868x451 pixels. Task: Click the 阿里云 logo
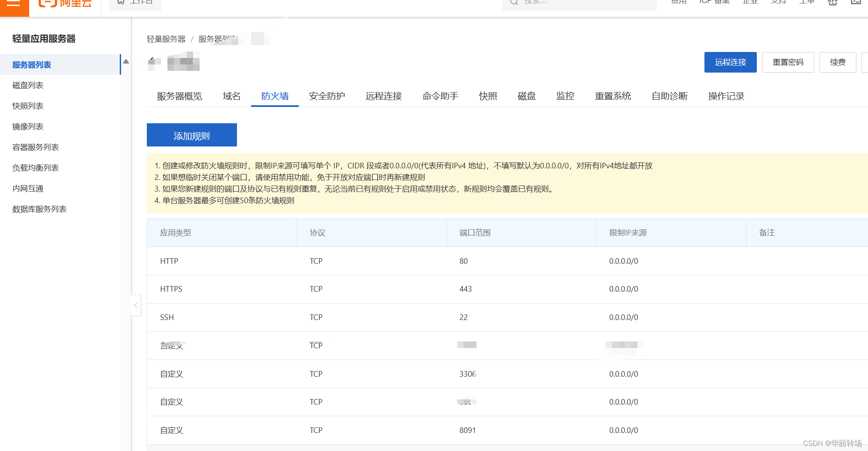pos(65,4)
